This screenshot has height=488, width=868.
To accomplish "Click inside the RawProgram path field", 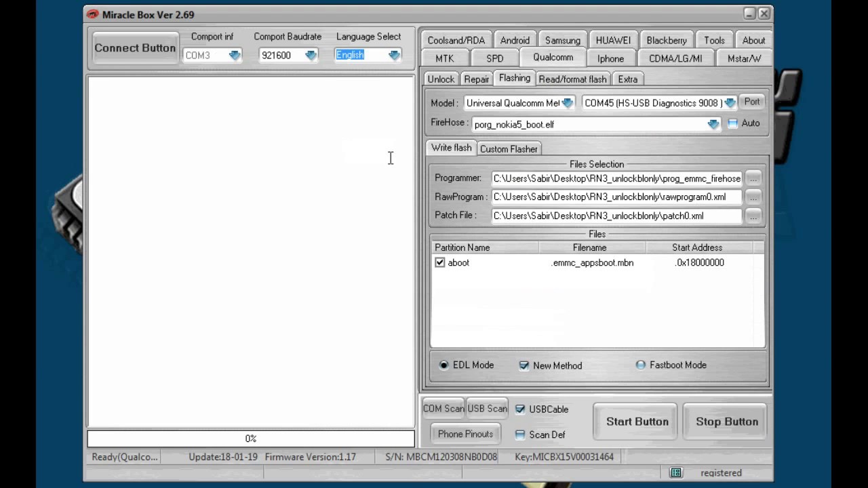I will [x=616, y=197].
